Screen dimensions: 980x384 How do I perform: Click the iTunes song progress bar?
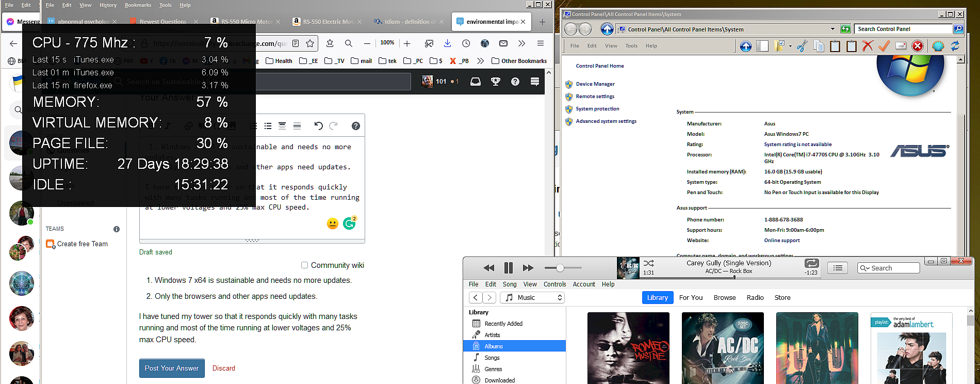730,278
